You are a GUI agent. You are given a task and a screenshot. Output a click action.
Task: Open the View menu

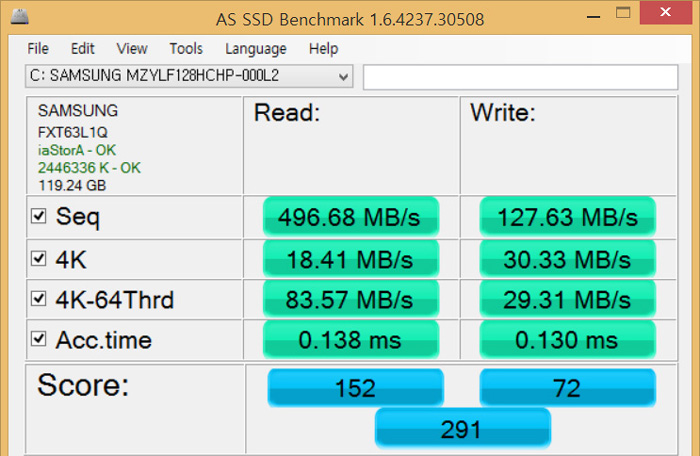coord(132,48)
